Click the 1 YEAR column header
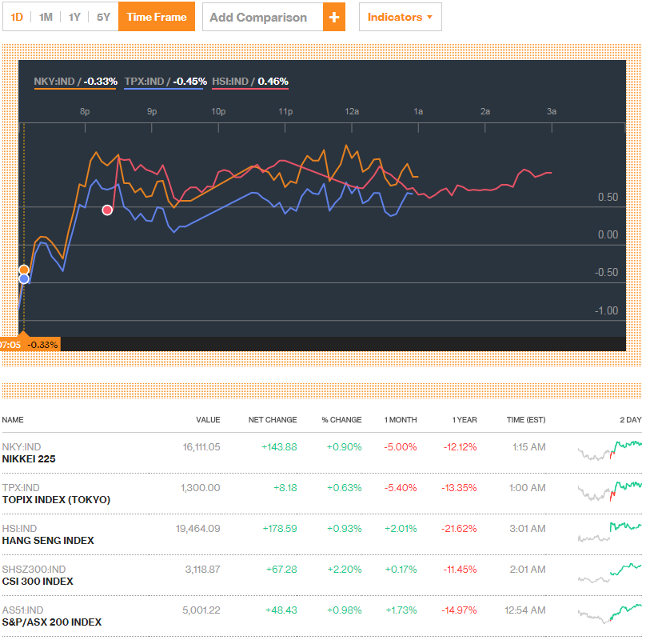 tap(465, 420)
